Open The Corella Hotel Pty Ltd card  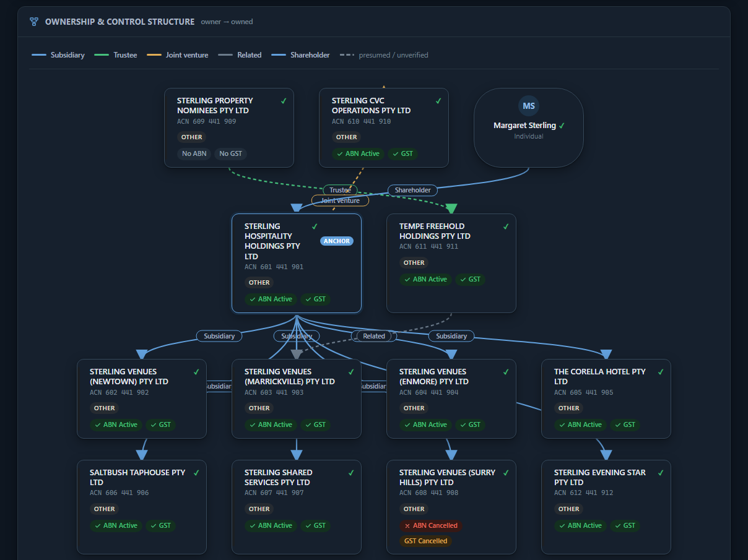(x=606, y=398)
